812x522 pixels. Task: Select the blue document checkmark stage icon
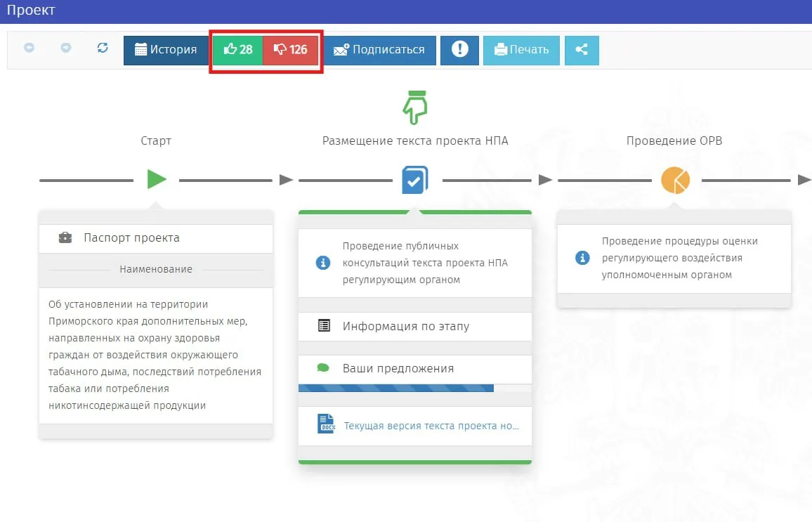415,180
